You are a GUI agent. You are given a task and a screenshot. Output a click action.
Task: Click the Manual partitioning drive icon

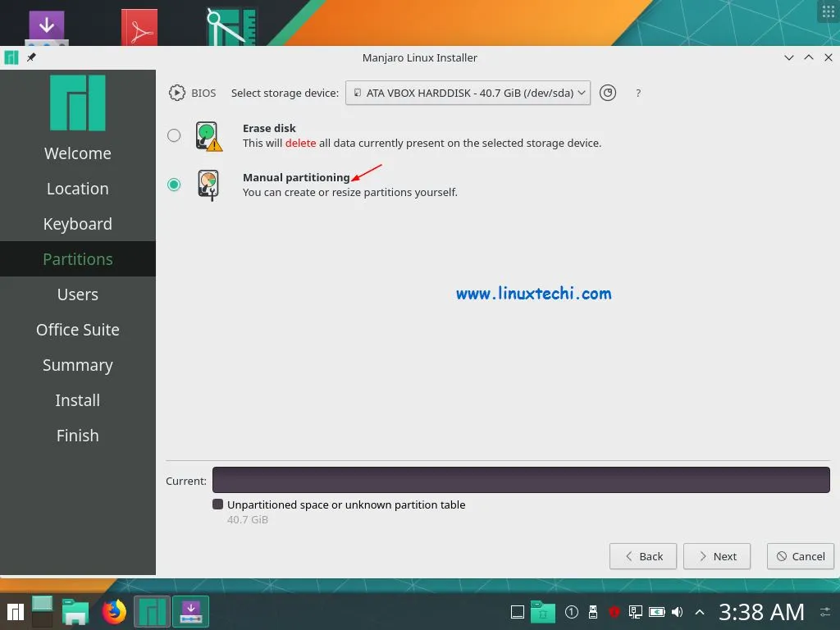[208, 185]
